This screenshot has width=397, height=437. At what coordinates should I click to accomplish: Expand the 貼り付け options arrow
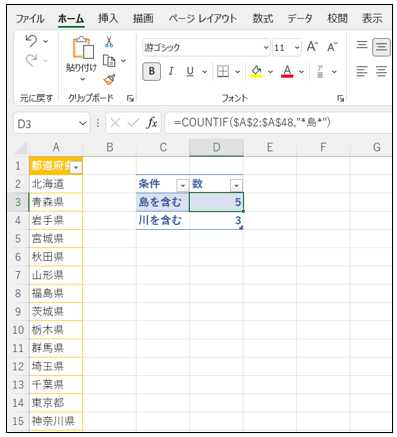(x=82, y=79)
